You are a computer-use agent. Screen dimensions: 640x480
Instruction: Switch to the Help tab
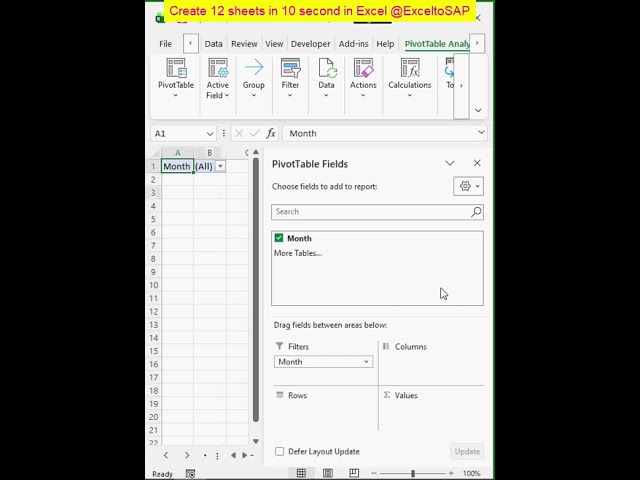click(385, 44)
